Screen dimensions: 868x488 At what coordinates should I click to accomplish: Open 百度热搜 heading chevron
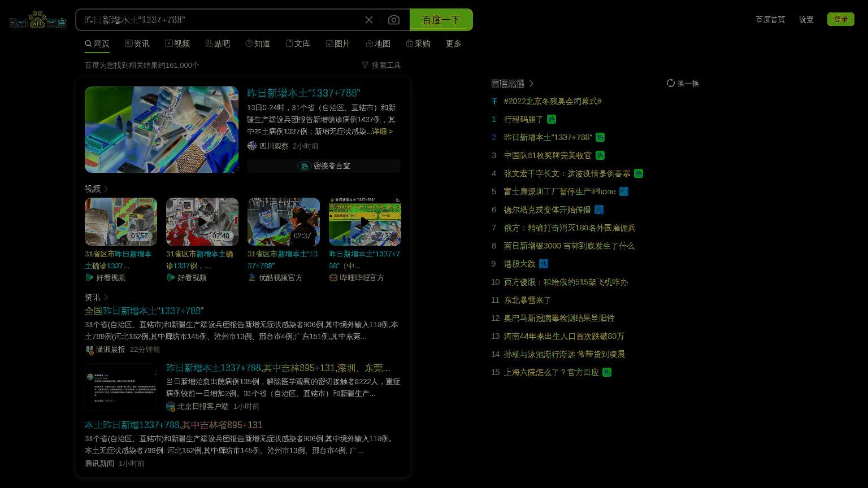pyautogui.click(x=531, y=83)
